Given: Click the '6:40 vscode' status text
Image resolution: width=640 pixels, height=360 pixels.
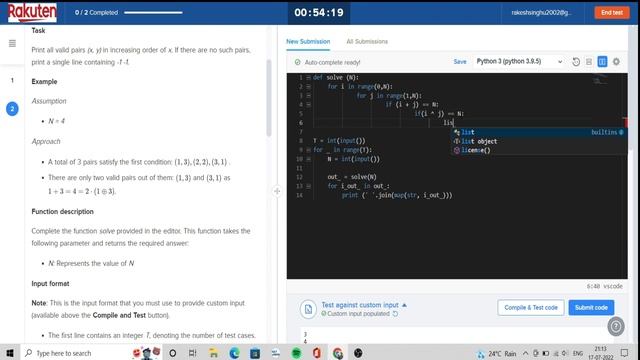Looking at the screenshot, I should (604, 287).
